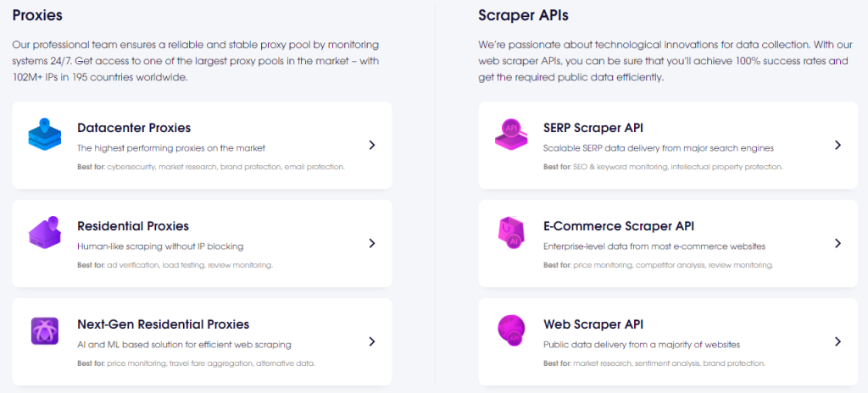The width and height of the screenshot is (868, 393).
Task: Click the blue Datacenter Proxies server icon
Action: click(x=45, y=135)
